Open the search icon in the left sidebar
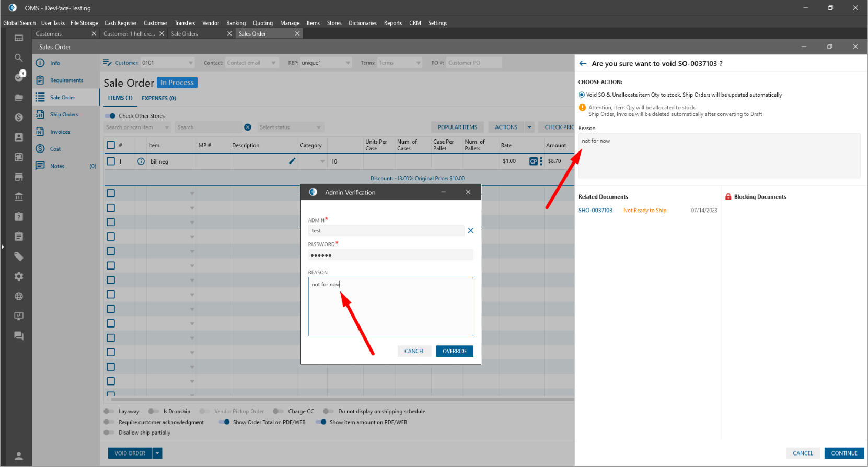 [19, 57]
